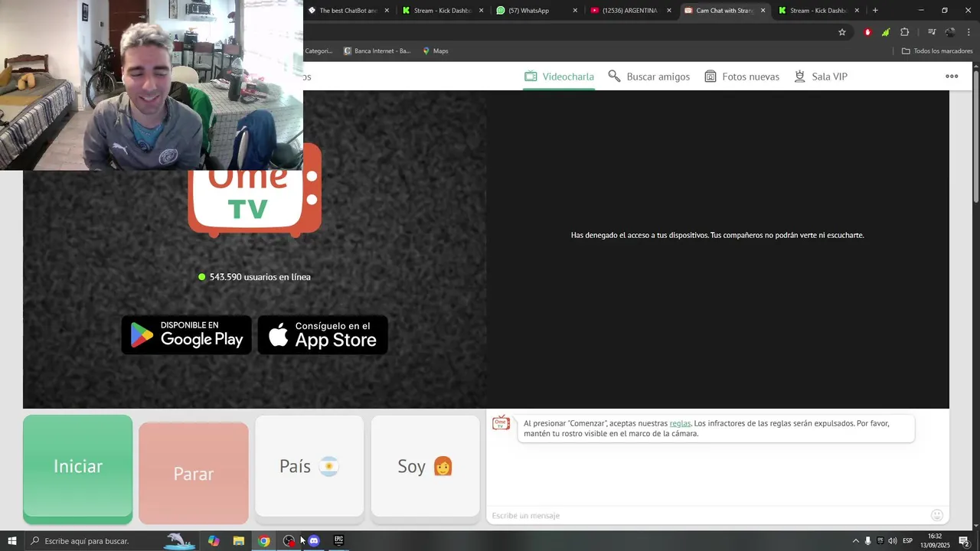
Task: Close The best ChatBot tab
Action: point(387,11)
